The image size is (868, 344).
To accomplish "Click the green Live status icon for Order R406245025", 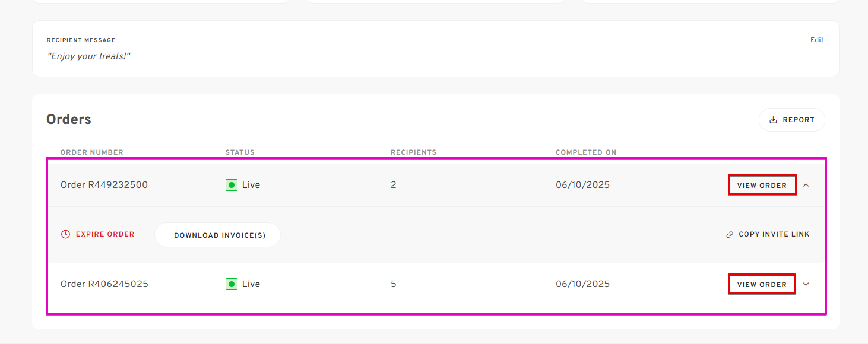I will click(x=232, y=284).
